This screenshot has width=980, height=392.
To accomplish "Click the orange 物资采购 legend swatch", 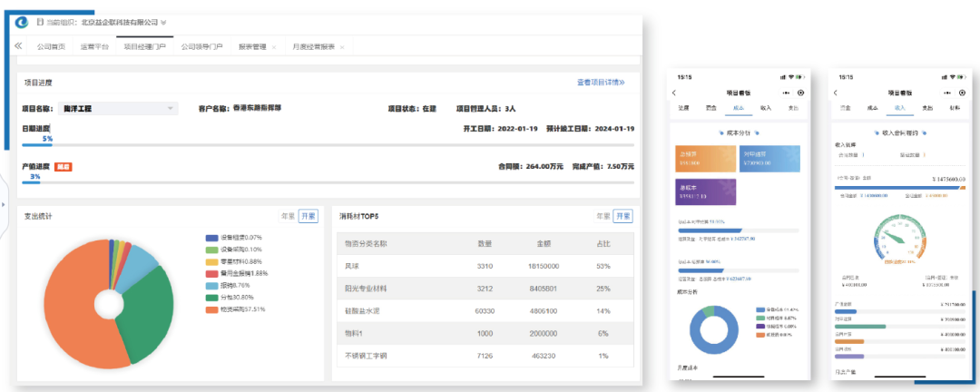I will [212, 309].
